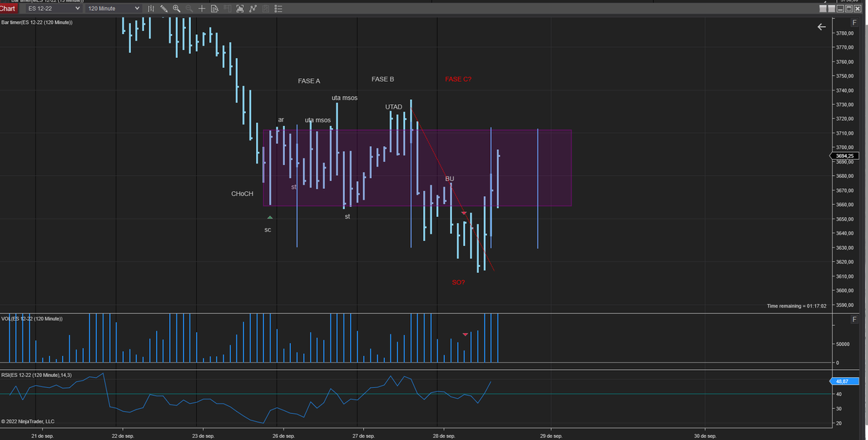Select the purple range rectangle drawing
Viewport: 868px width, 440px height.
(x=417, y=168)
